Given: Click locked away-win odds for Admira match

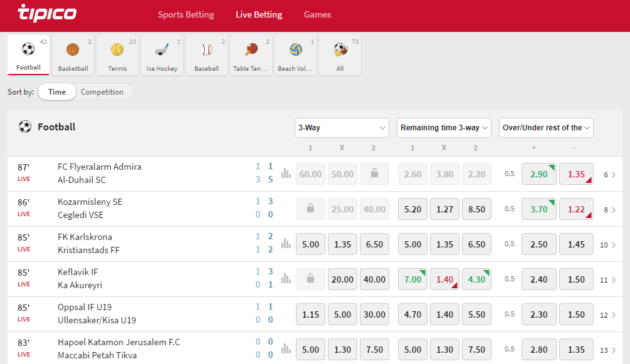Looking at the screenshot, I should click(374, 174).
